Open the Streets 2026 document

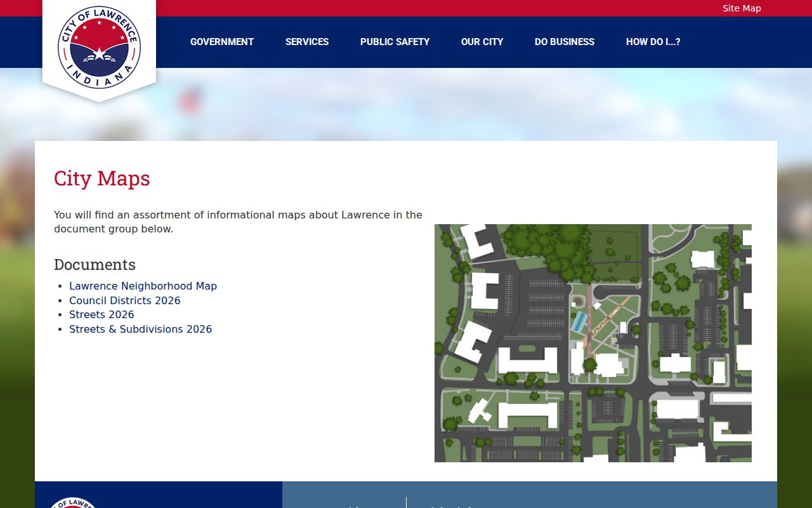(101, 314)
